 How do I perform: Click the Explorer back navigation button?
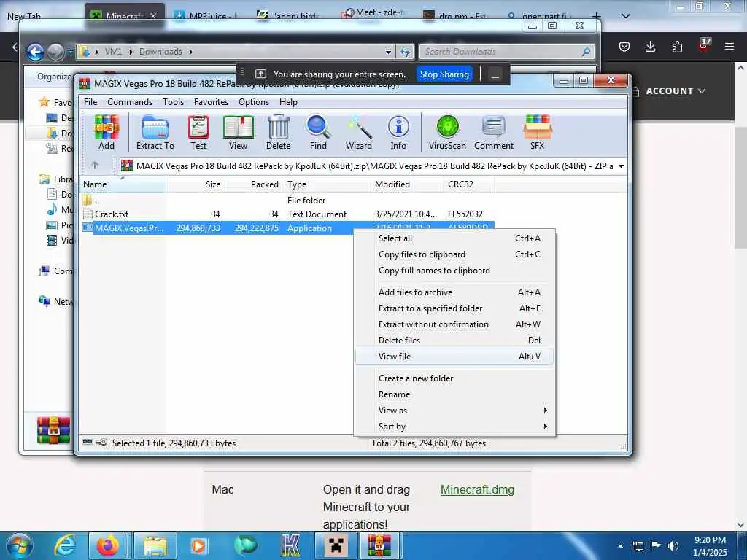[35, 52]
